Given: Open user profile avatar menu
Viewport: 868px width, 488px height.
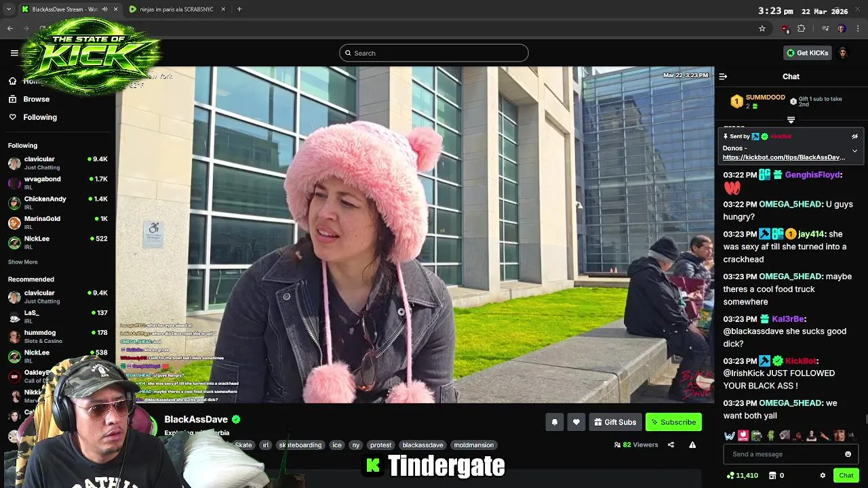Looking at the screenshot, I should pyautogui.click(x=843, y=53).
